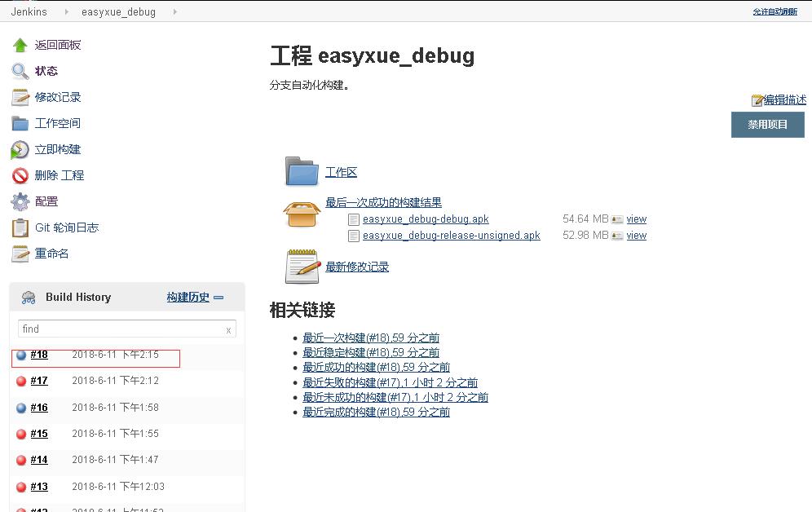
Task: Open 最近完成的构建(#18) permalink
Action: tap(377, 412)
